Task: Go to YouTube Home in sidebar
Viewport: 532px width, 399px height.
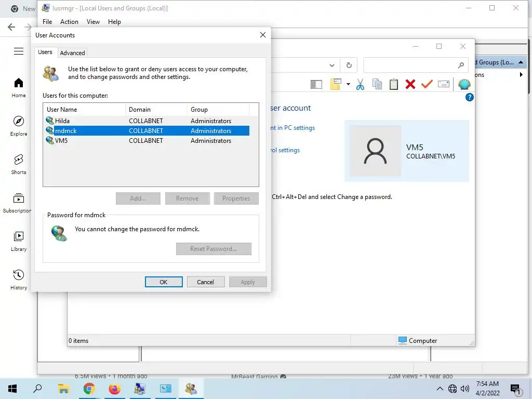Action: [x=19, y=87]
